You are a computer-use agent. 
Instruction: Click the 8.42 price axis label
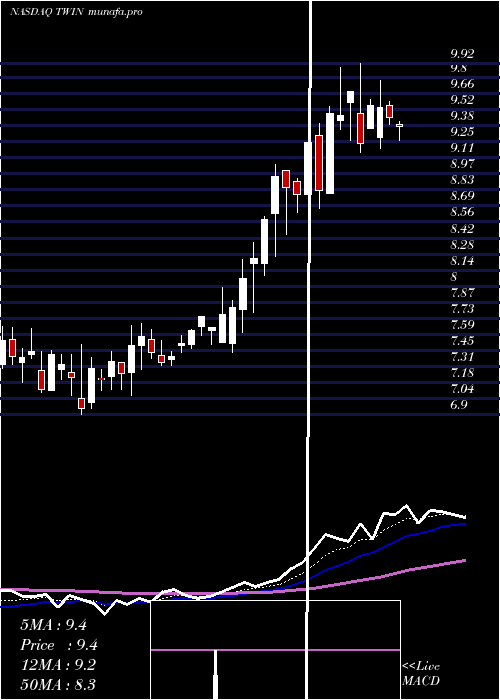point(462,229)
